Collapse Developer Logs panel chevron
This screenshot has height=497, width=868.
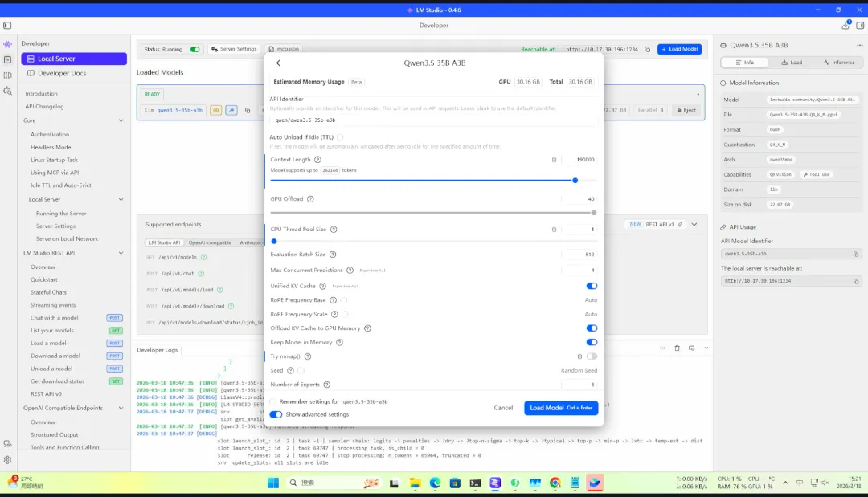706,348
